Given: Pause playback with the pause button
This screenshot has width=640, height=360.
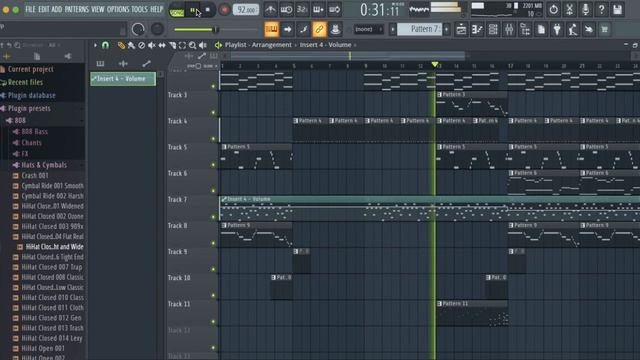Looking at the screenshot, I should 193,10.
